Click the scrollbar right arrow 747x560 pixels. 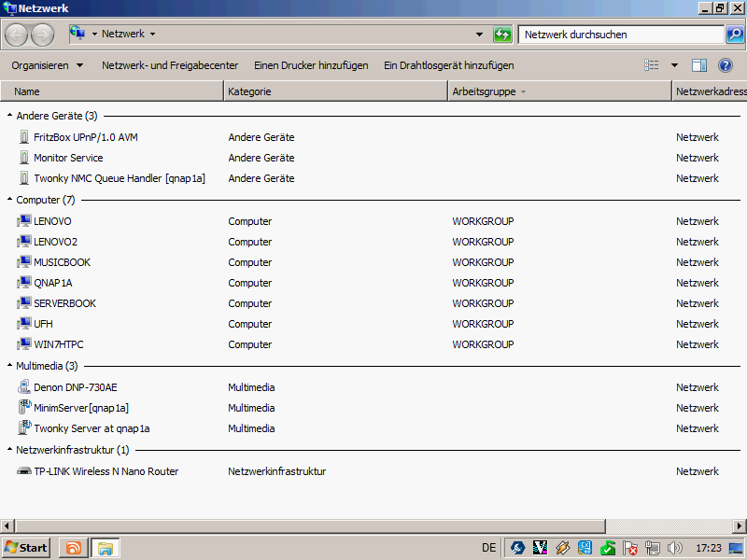tap(740, 526)
